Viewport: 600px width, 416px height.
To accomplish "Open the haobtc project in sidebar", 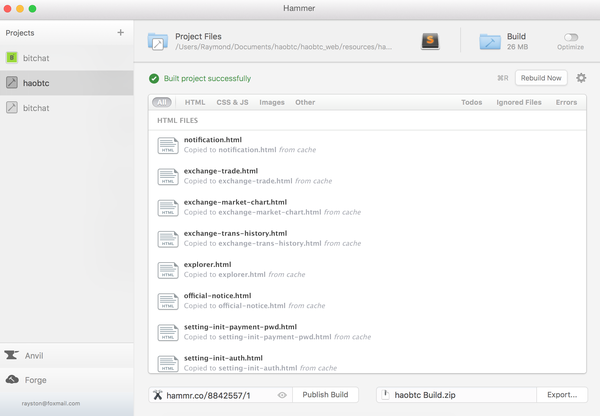I will tap(67, 83).
